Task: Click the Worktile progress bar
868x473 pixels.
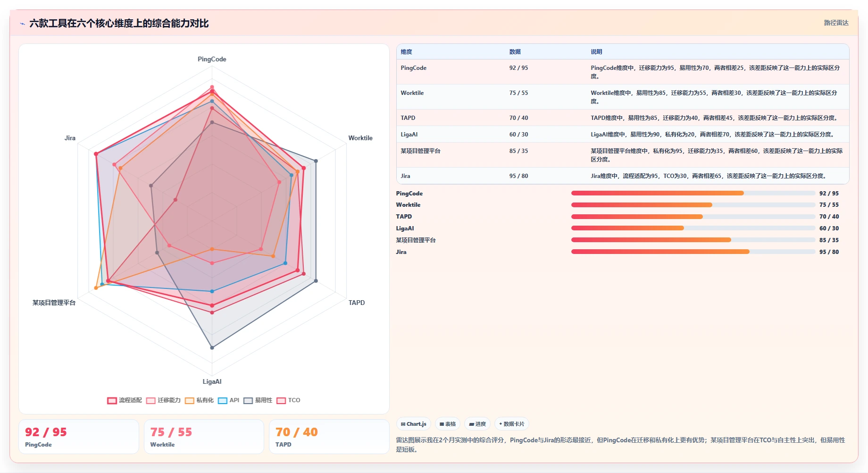Action: [693, 205]
